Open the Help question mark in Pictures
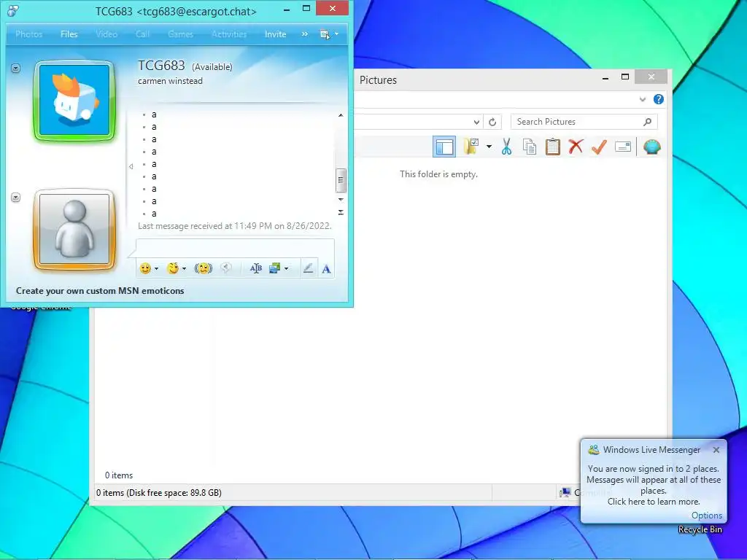 pos(659,99)
